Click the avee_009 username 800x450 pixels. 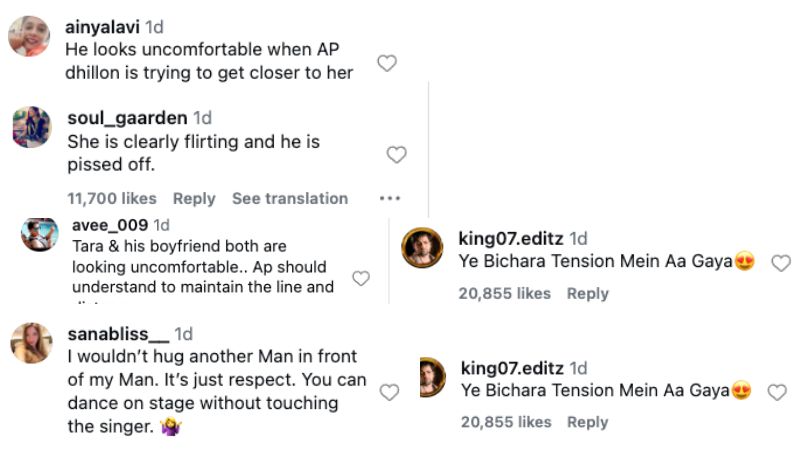110,225
